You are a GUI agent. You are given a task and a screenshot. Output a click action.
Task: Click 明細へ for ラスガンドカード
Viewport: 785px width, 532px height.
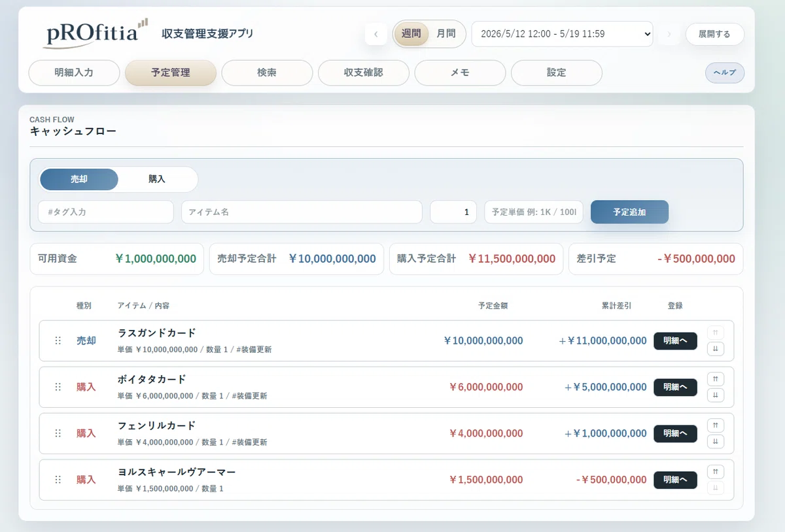(675, 341)
